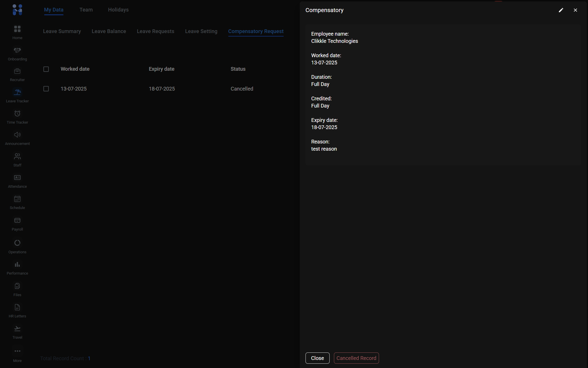Open the Schedule calendar icon
This screenshot has height=368, width=588.
point(17,199)
